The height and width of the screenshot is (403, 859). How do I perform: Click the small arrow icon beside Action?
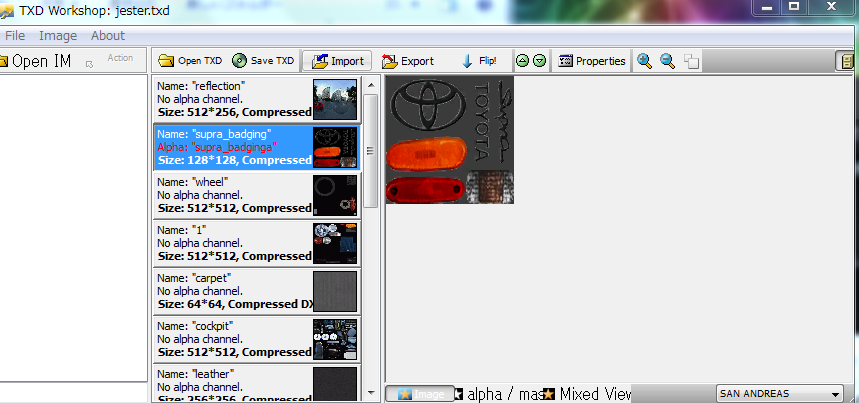(89, 64)
